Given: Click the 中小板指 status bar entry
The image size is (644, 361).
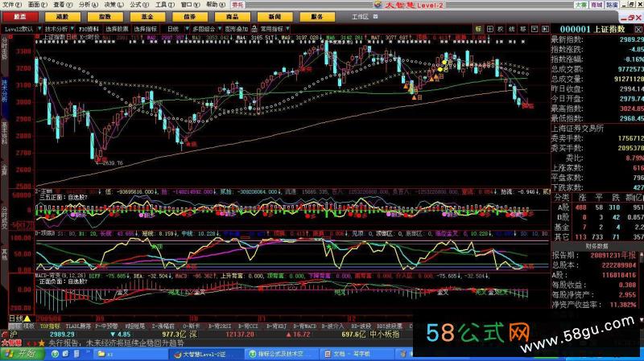Looking at the screenshot, I should click(384, 334).
